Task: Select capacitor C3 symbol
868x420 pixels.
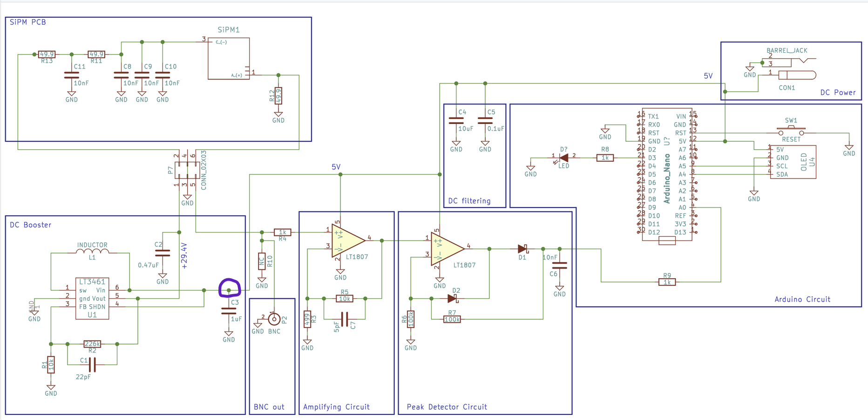Action: click(229, 311)
